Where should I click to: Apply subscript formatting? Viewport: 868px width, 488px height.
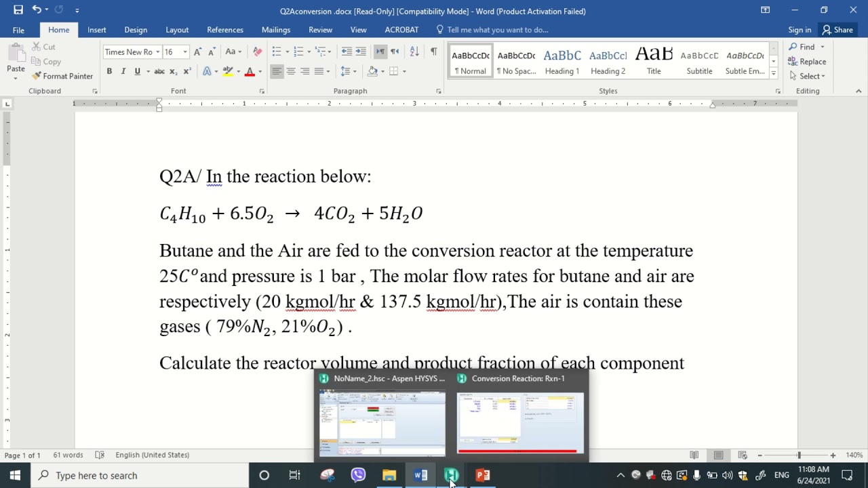coord(174,71)
